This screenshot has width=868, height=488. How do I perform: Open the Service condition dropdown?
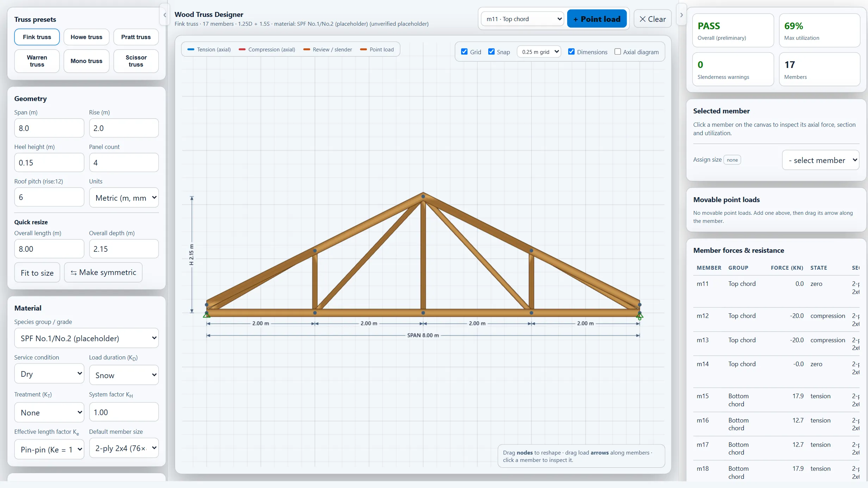[49, 374]
